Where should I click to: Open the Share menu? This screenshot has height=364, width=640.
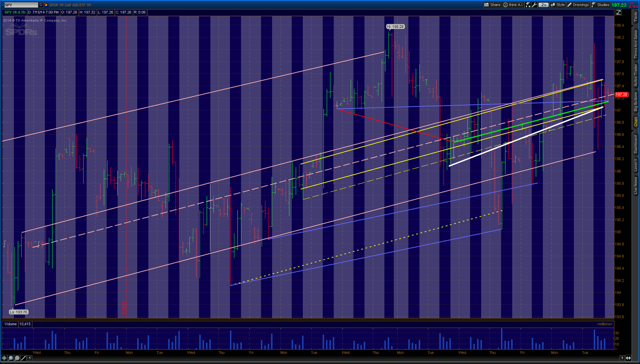492,5
